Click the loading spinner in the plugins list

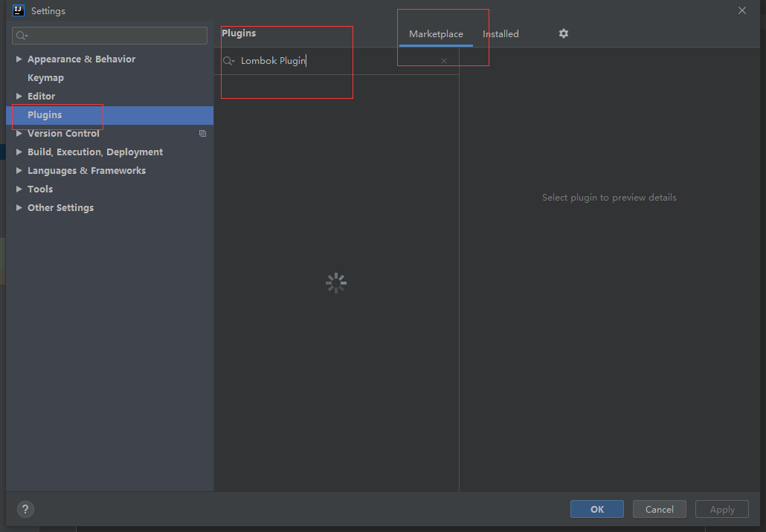coord(335,282)
